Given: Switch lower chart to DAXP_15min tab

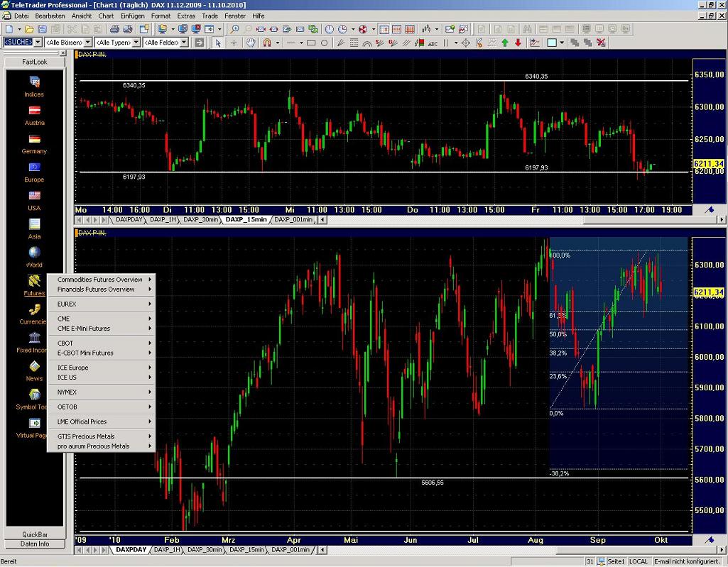Looking at the screenshot, I should (246, 550).
